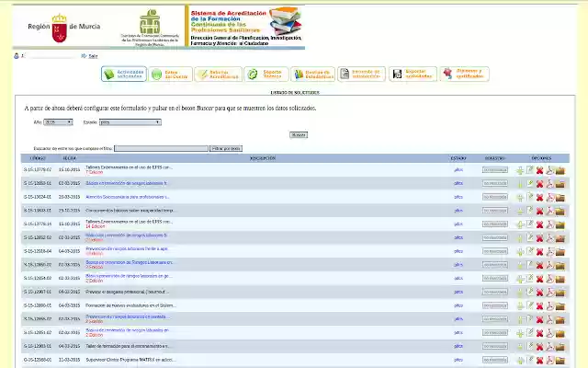Click the Código column header
588x368 pixels.
point(38,158)
